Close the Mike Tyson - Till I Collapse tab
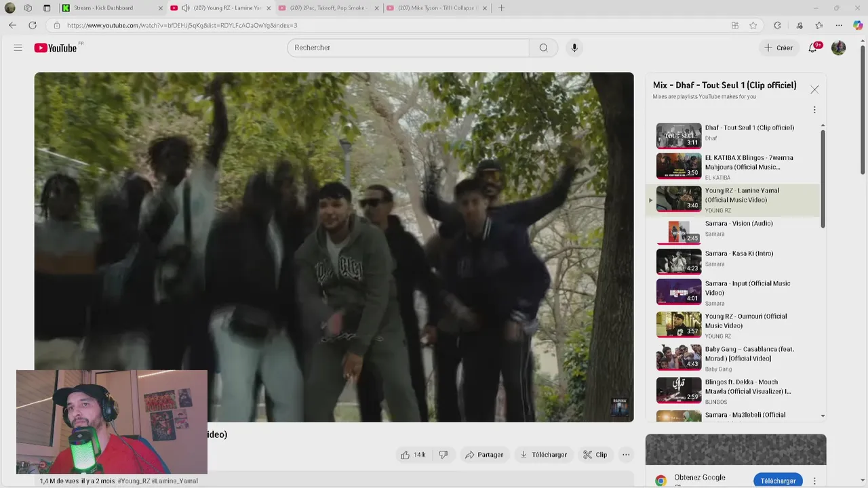This screenshot has height=488, width=868. 485,8
